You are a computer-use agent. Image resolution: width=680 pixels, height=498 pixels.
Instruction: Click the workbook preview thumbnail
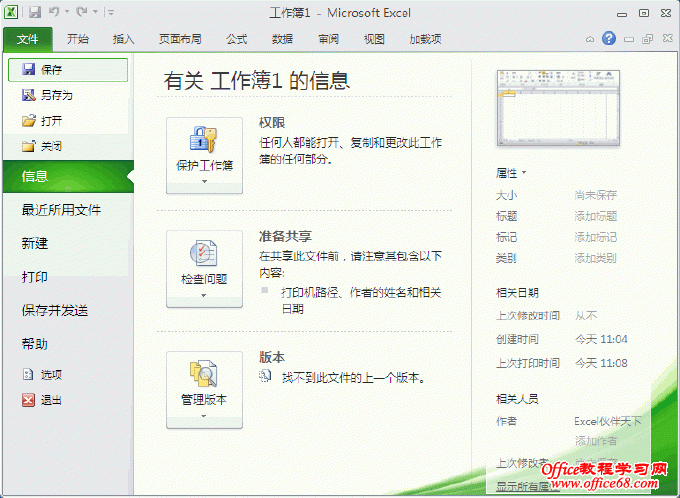[558, 108]
